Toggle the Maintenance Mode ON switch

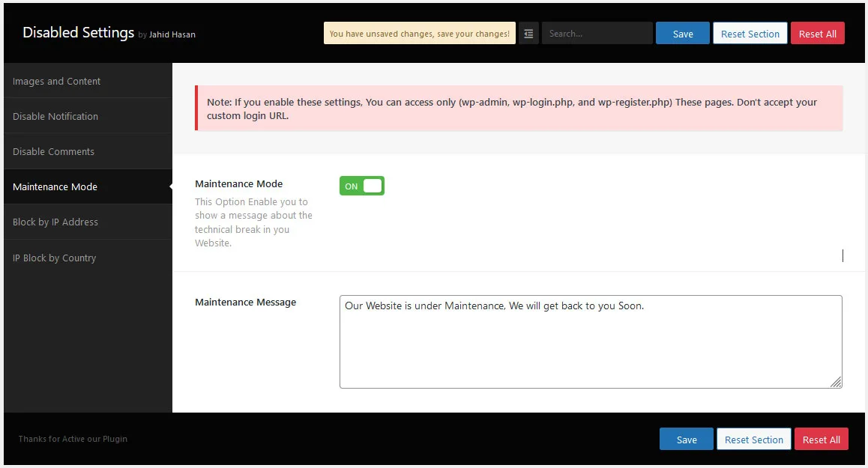[x=361, y=186]
